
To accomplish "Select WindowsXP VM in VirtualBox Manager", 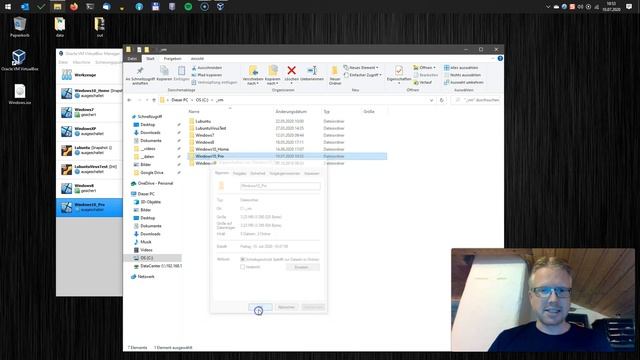I will (x=89, y=131).
